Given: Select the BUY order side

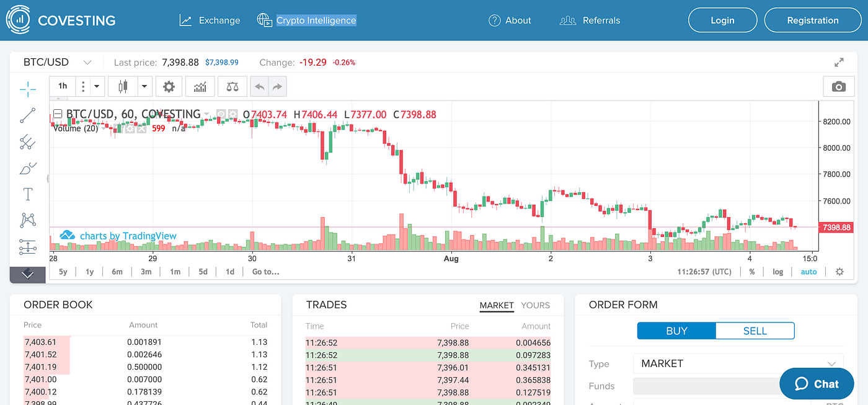Looking at the screenshot, I should (676, 331).
